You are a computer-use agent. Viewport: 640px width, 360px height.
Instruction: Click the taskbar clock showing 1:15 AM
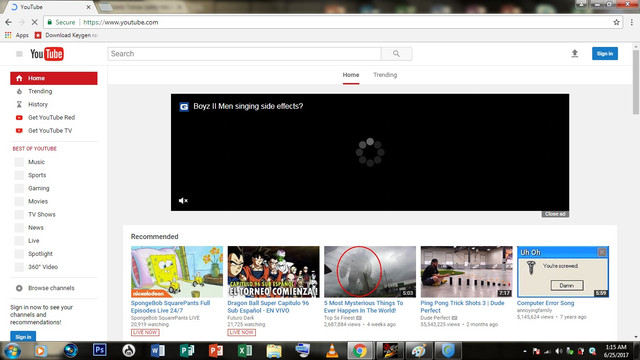pos(616,351)
